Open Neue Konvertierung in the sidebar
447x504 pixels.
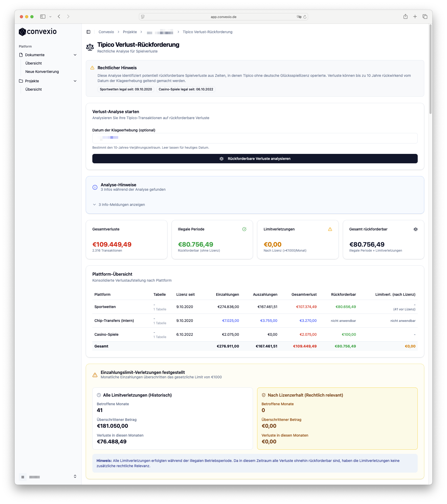[42, 72]
